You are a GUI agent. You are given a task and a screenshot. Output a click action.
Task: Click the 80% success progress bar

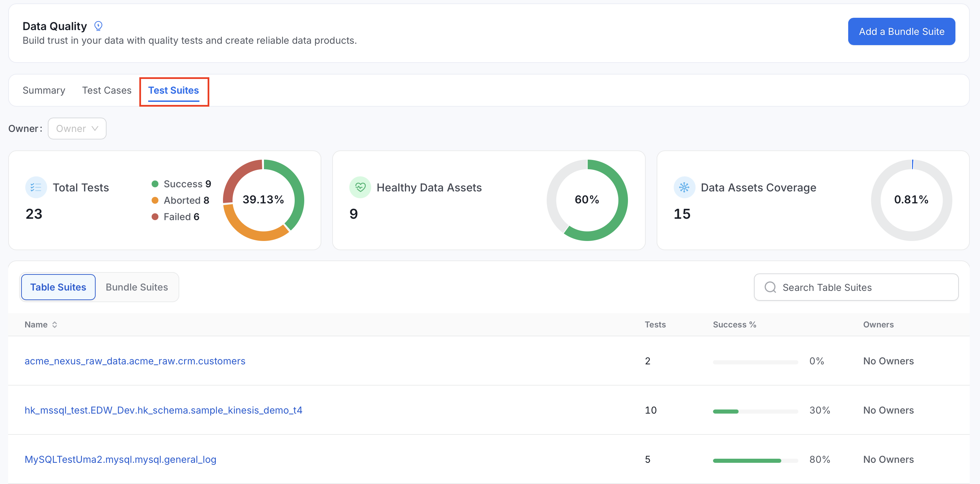(756, 461)
